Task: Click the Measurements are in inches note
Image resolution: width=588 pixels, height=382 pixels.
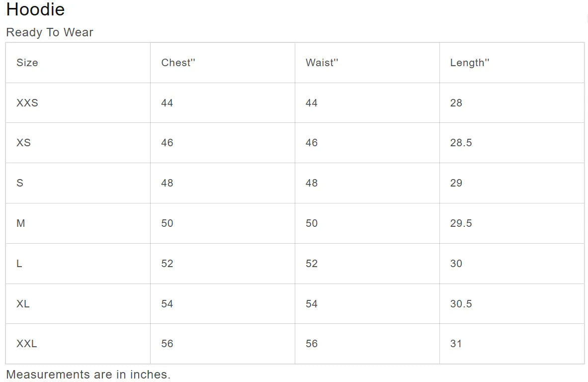Action: coord(88,375)
